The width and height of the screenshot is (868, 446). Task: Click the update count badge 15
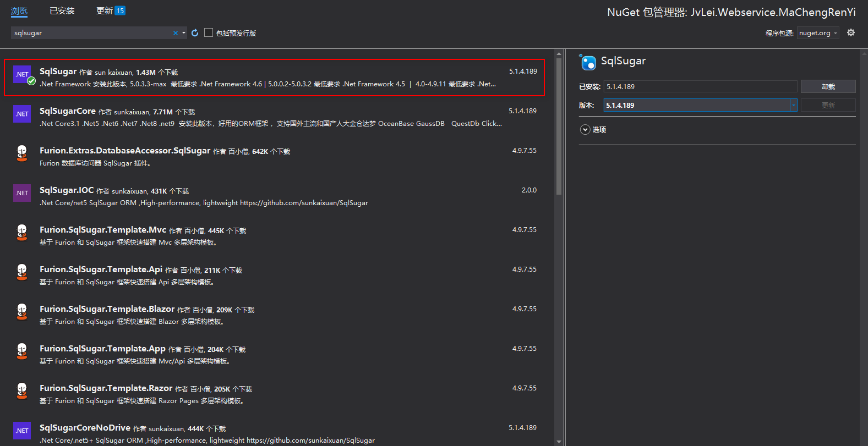(120, 10)
